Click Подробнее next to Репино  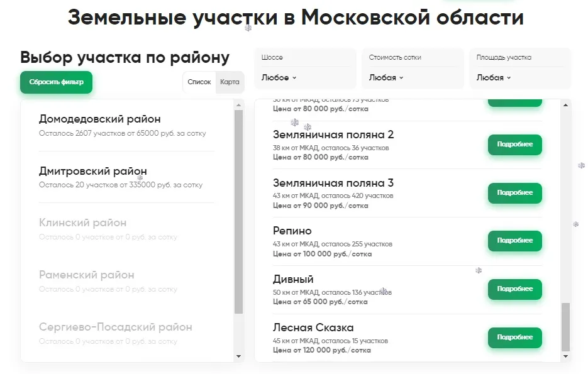(514, 241)
